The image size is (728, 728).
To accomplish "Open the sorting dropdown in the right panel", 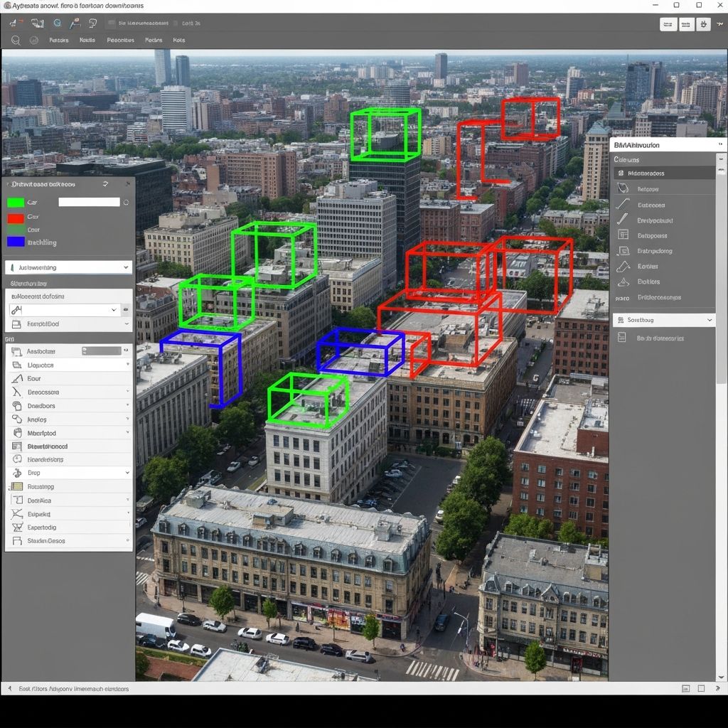I will (663, 319).
